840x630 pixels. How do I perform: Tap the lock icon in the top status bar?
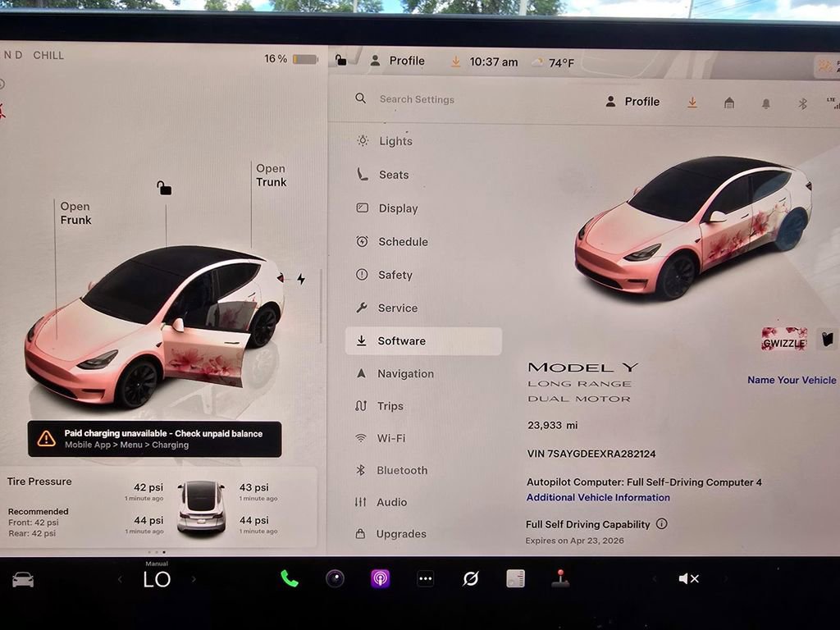340,60
